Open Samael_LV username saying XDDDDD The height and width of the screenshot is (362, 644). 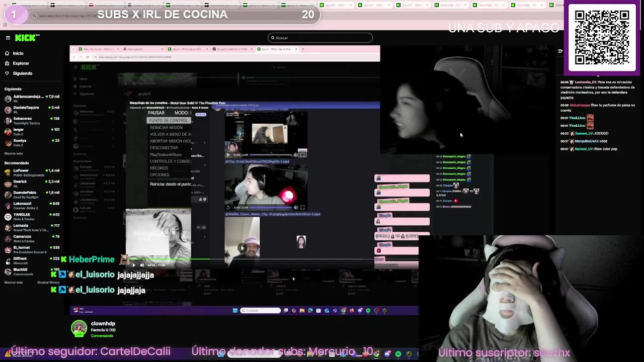[x=584, y=133]
